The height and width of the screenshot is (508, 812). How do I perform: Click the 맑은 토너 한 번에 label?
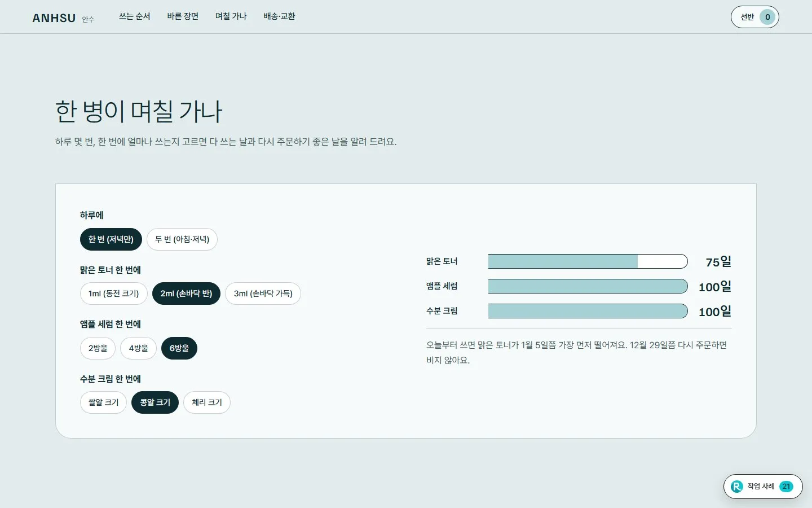coord(111,270)
